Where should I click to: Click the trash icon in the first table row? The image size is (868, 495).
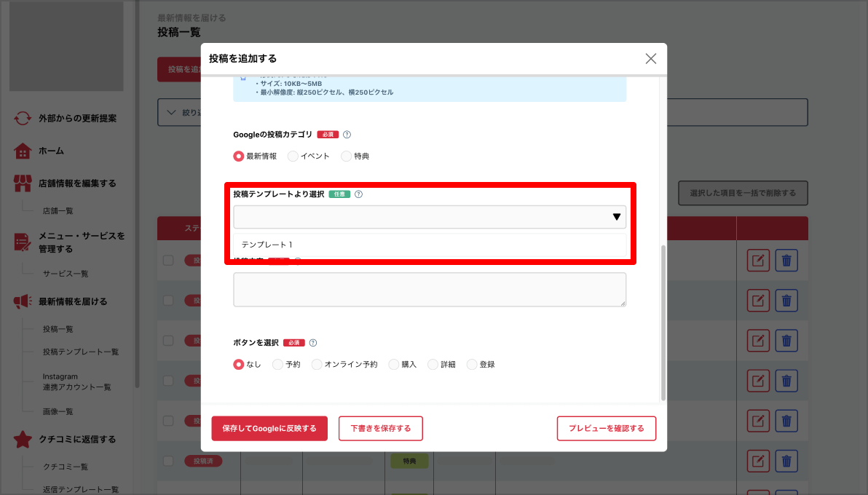point(786,261)
